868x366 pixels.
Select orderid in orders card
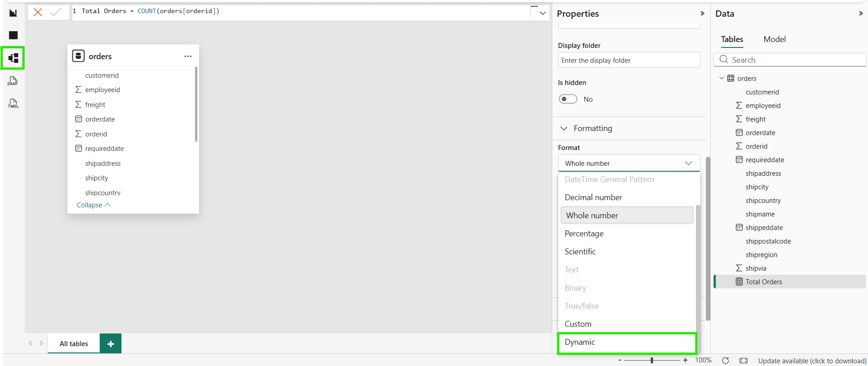pyautogui.click(x=96, y=134)
